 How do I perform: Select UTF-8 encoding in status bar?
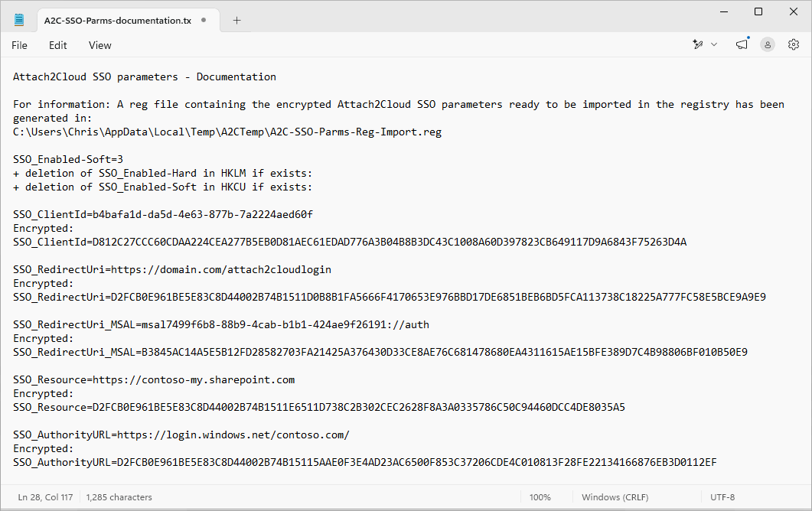coord(722,496)
